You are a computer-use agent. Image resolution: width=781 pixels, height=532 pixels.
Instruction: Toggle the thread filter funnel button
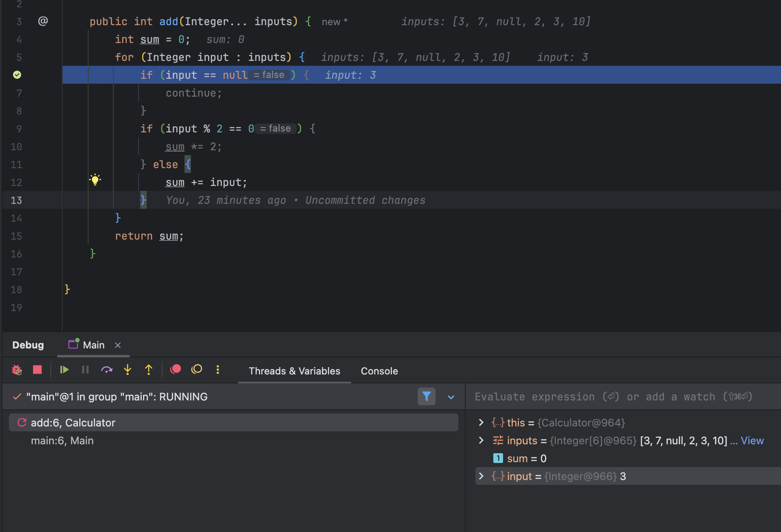[426, 396]
